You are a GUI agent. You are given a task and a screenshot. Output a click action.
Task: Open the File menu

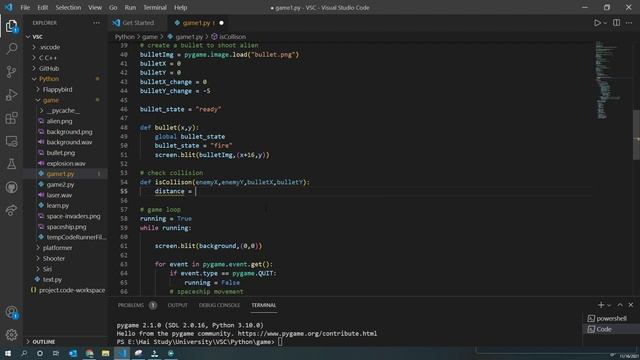tap(25, 7)
